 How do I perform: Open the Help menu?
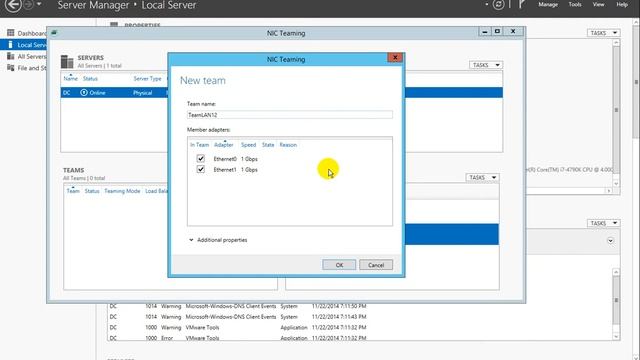pyautogui.click(x=622, y=4)
